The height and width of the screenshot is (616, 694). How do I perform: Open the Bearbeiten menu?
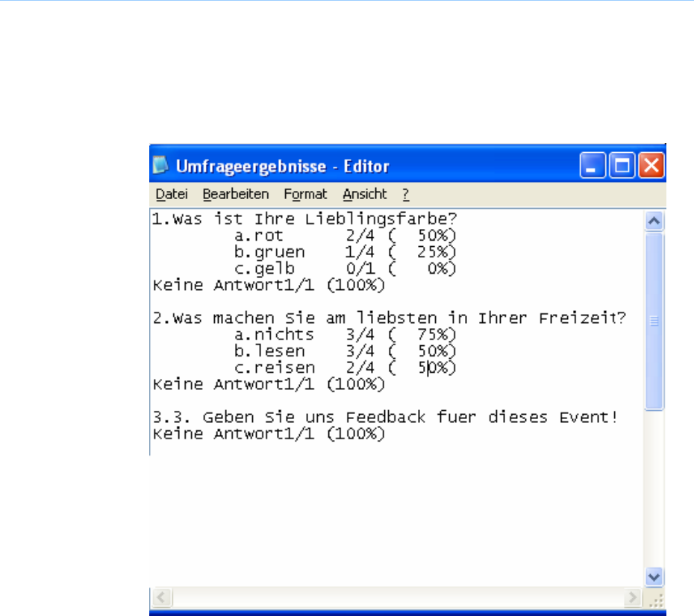(236, 194)
